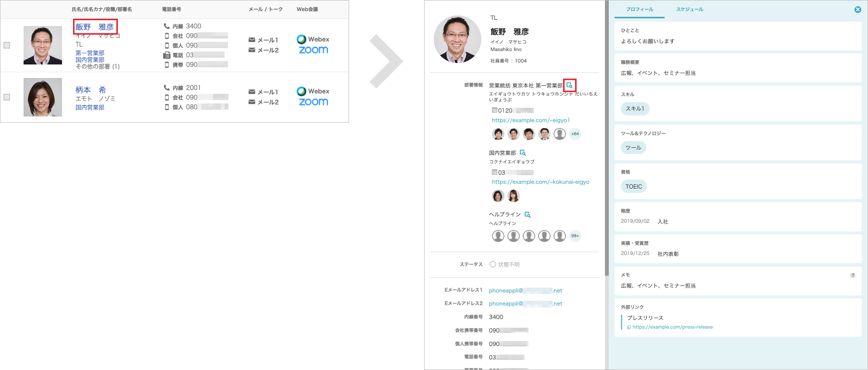The image size is (868, 370).
Task: Open Webex for 柄本 希
Action: pyautogui.click(x=313, y=91)
